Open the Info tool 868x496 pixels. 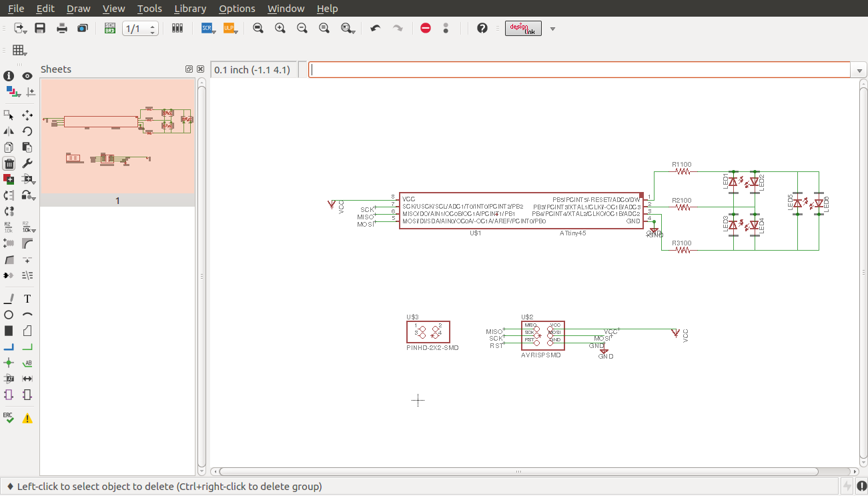9,76
